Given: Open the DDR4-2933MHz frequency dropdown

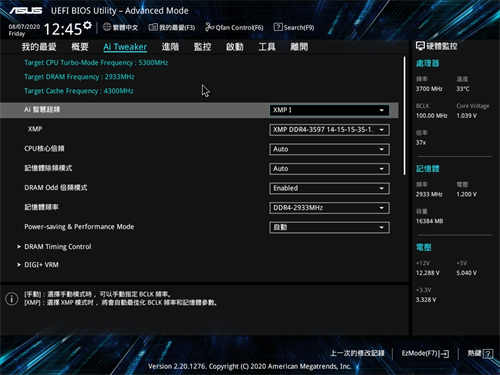Looking at the screenshot, I should (x=329, y=208).
